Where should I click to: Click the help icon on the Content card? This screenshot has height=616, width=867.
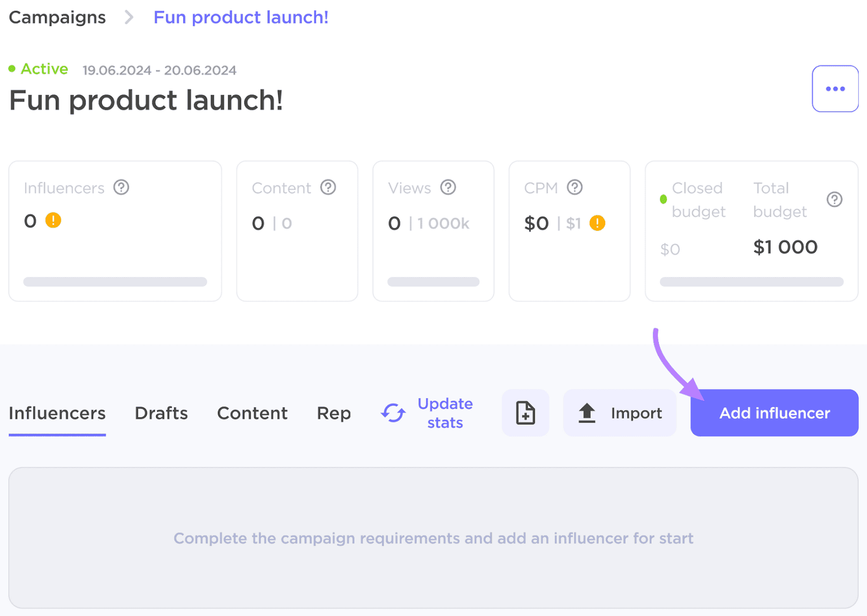328,187
